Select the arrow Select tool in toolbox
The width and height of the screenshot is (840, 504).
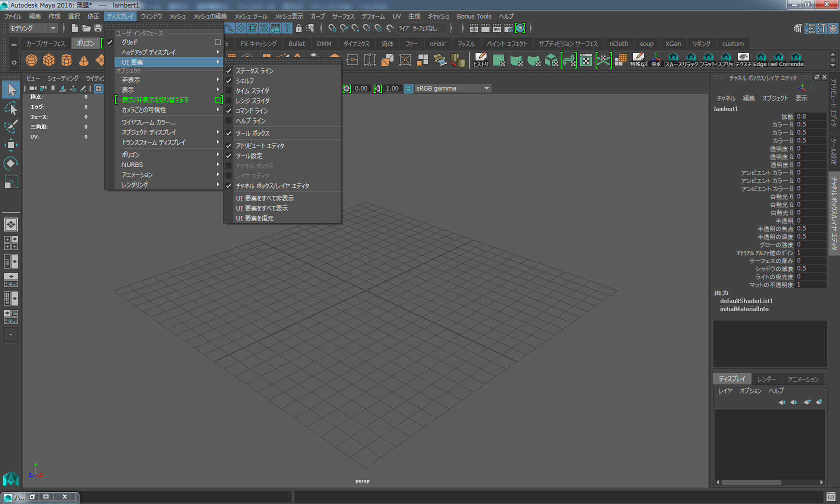pos(11,89)
